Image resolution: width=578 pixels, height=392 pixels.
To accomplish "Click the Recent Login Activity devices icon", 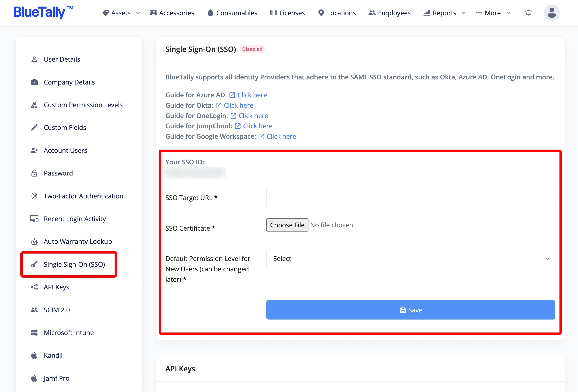I will (x=34, y=219).
